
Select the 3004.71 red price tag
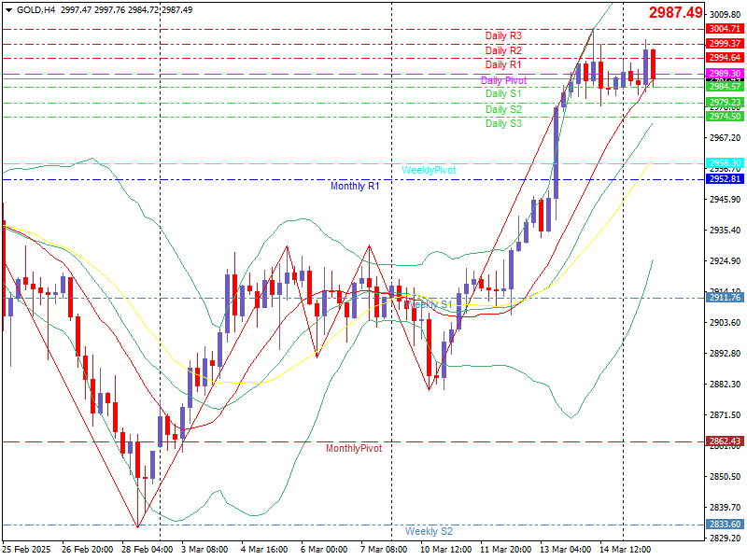click(x=725, y=29)
